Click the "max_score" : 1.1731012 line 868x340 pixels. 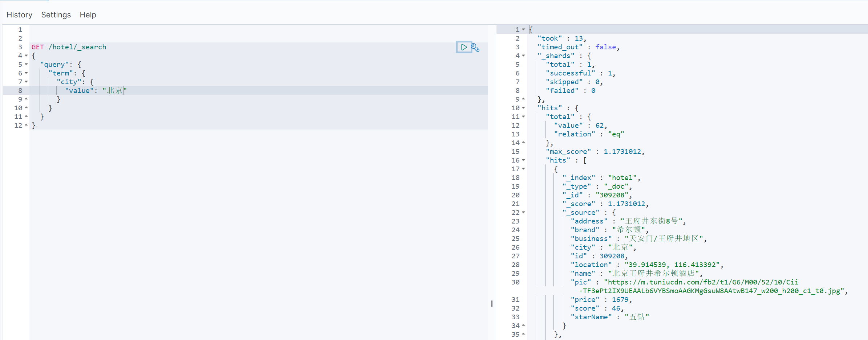click(x=595, y=152)
